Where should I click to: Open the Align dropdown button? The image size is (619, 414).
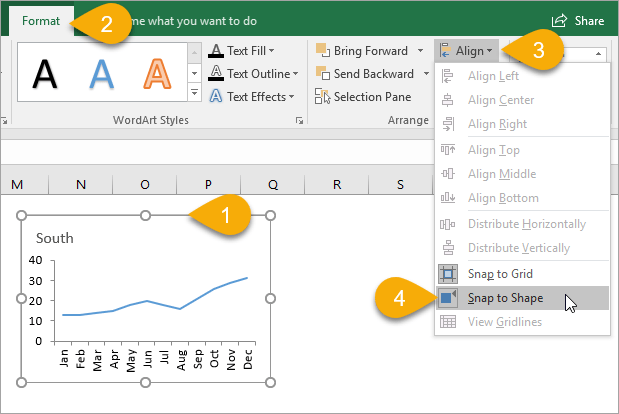467,50
